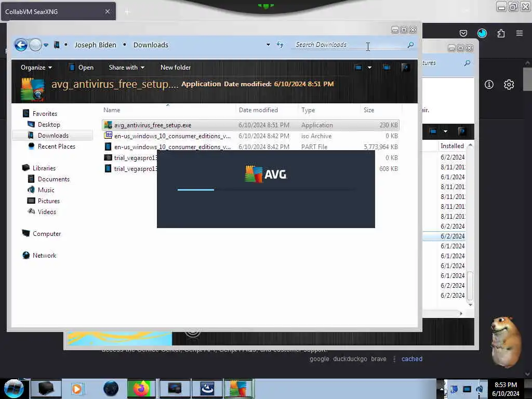Refresh the Downloads folder view
This screenshot has height=399, width=532.
[x=280, y=45]
